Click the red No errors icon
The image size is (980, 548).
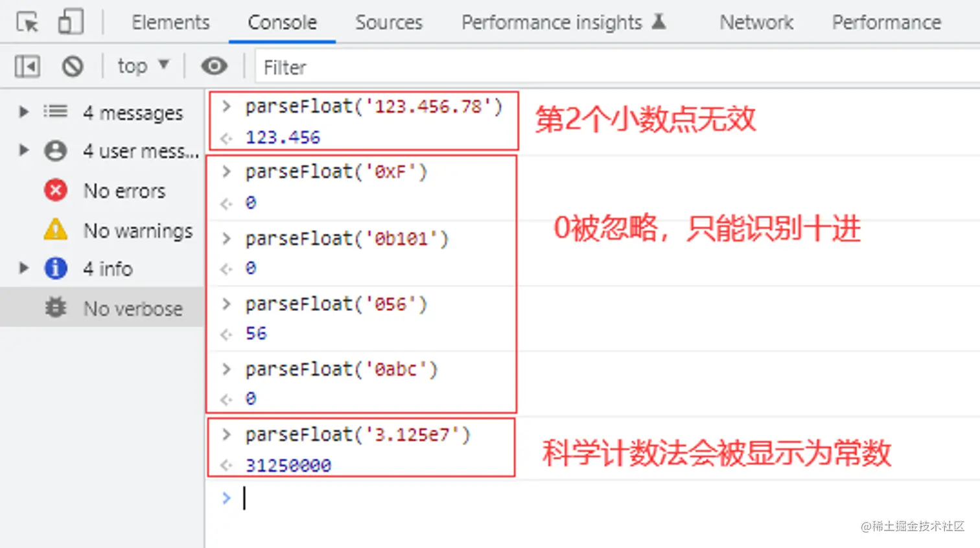coord(56,190)
